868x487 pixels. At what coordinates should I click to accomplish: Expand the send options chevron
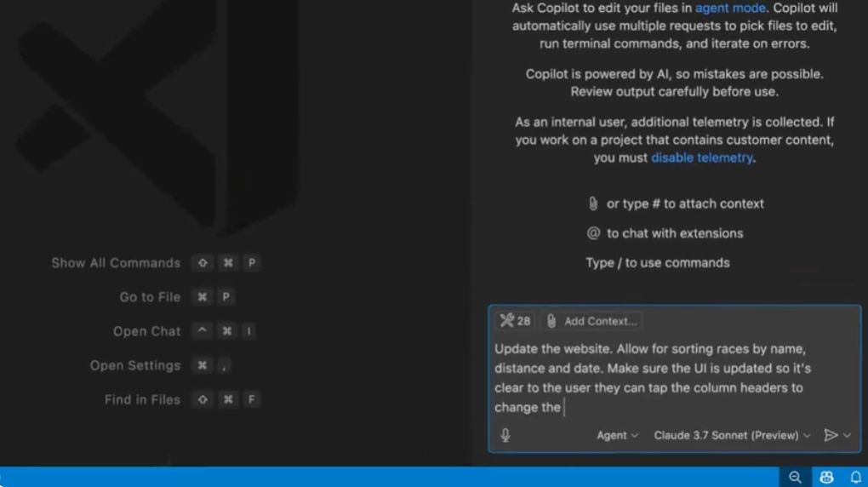(847, 435)
